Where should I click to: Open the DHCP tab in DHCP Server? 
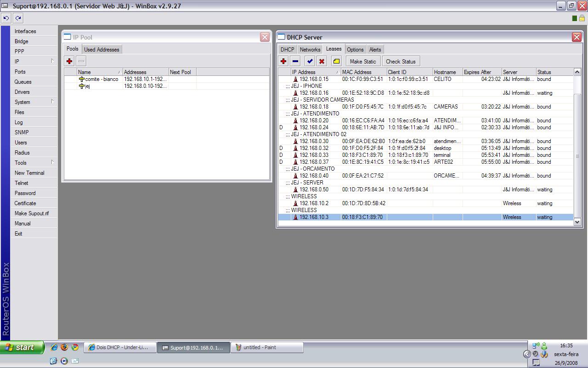click(x=287, y=50)
